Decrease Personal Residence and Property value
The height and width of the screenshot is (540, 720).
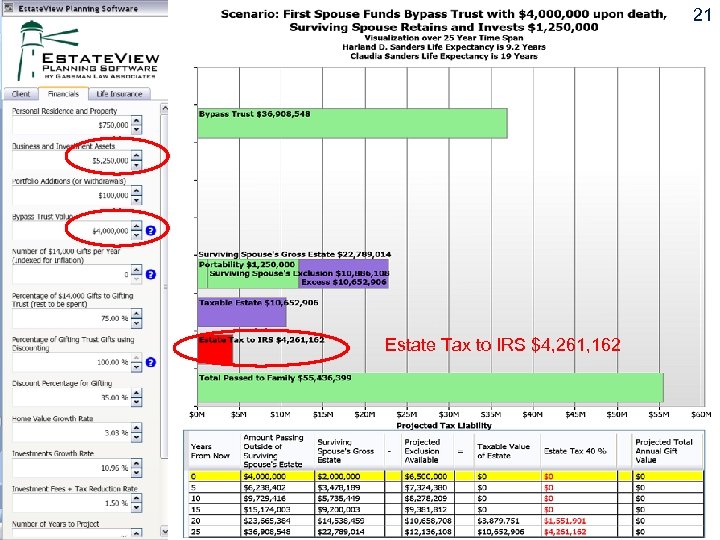(x=136, y=130)
